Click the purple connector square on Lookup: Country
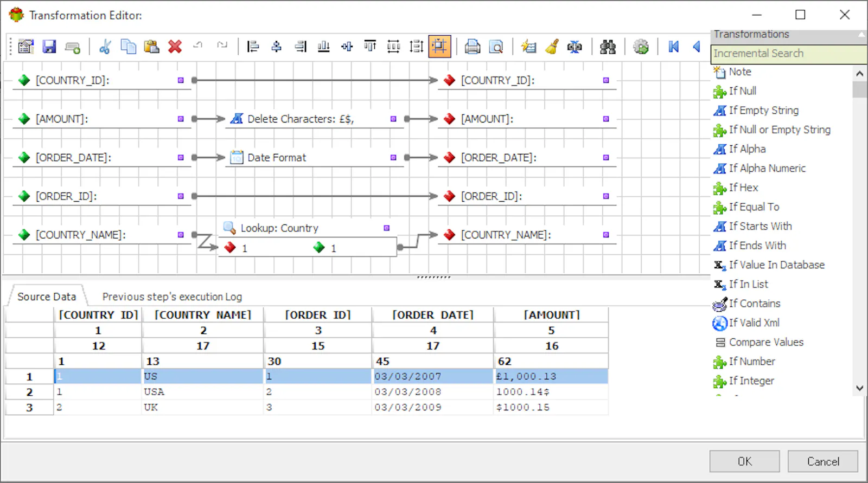Image resolution: width=868 pixels, height=483 pixels. [387, 228]
